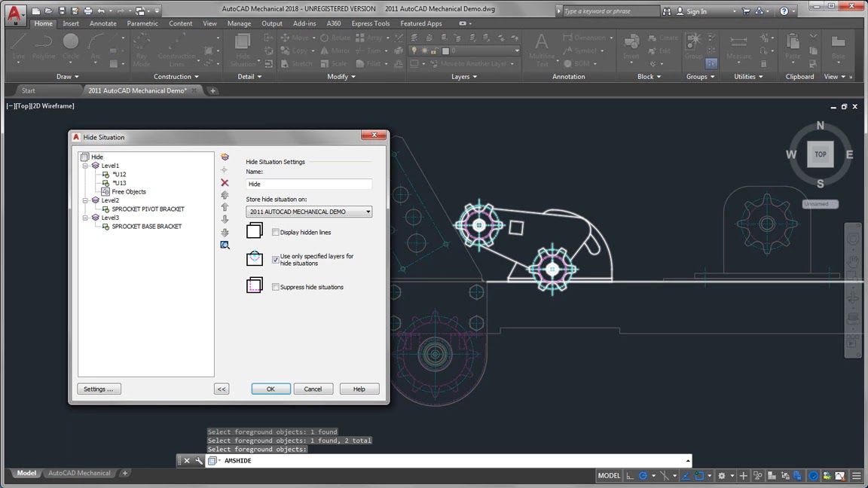Image resolution: width=868 pixels, height=488 pixels.
Task: Click the red X delete icon in dialog
Action: point(225,182)
